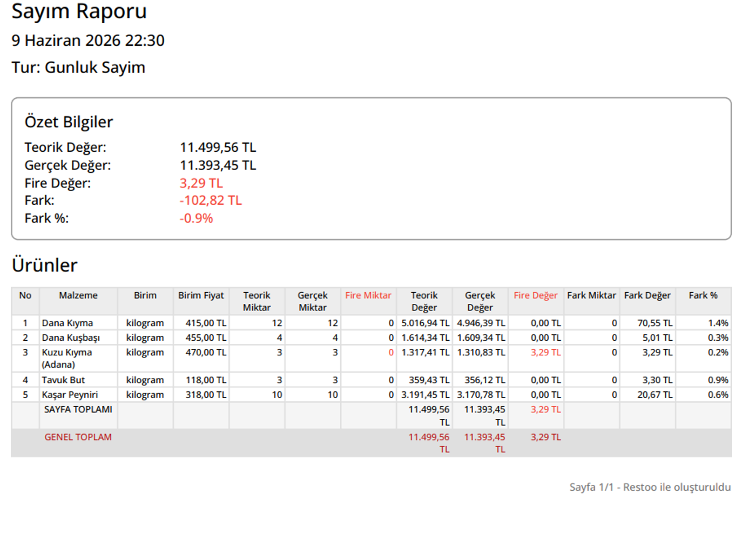Click the summary Fire Değer value 3,29 TL
The image size is (756, 541).
pos(201,183)
